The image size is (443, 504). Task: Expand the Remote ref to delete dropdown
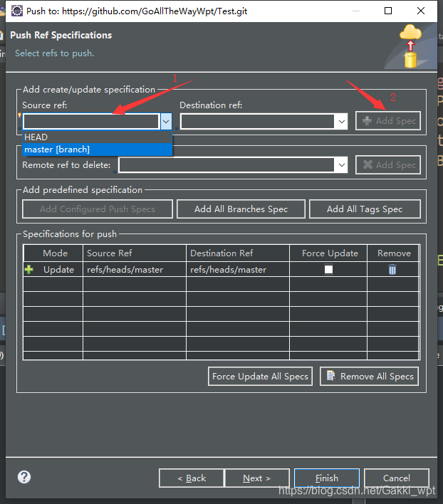[341, 165]
